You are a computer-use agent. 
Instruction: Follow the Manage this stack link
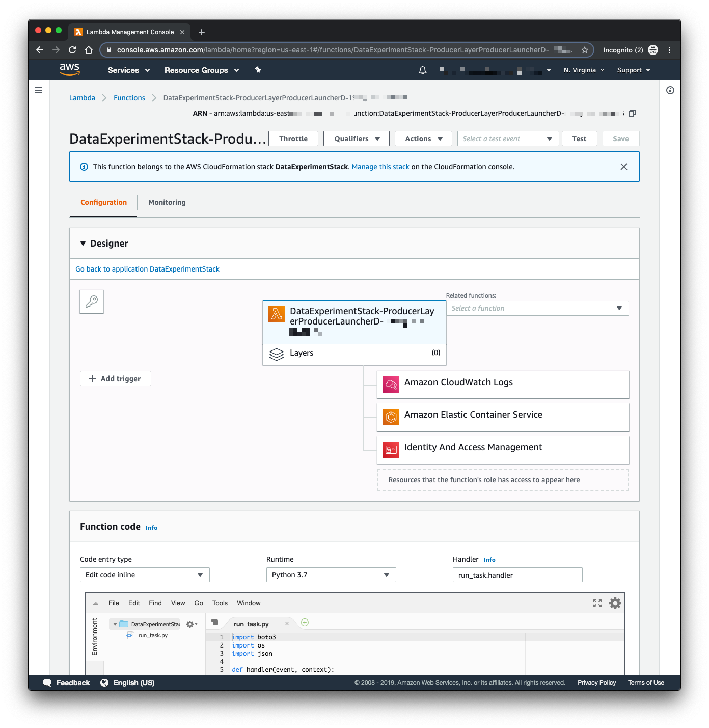pos(380,167)
